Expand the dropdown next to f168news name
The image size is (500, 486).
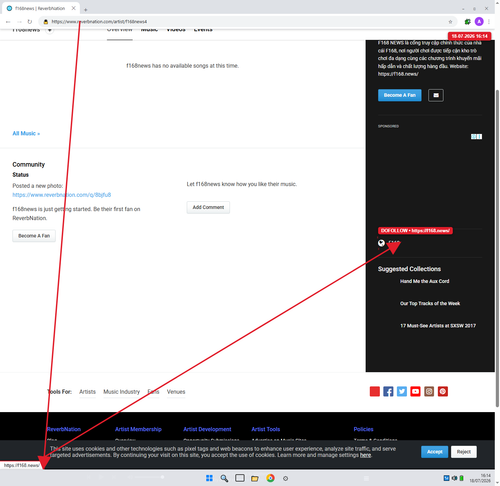(49, 30)
